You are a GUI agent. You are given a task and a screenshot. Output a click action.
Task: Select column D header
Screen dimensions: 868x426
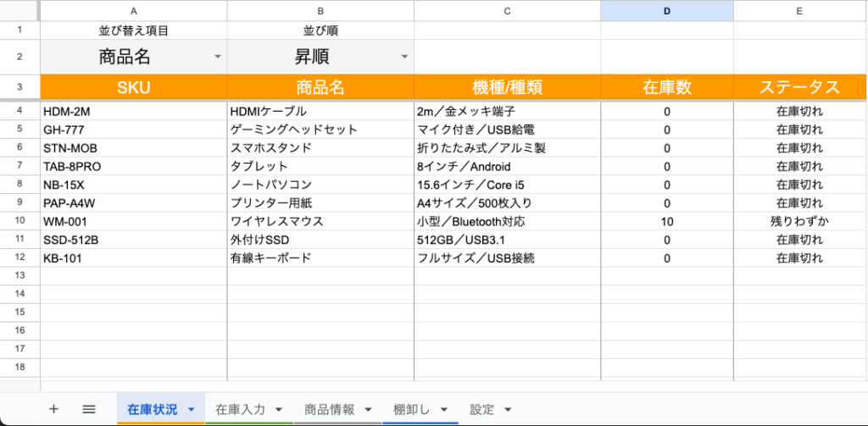666,11
